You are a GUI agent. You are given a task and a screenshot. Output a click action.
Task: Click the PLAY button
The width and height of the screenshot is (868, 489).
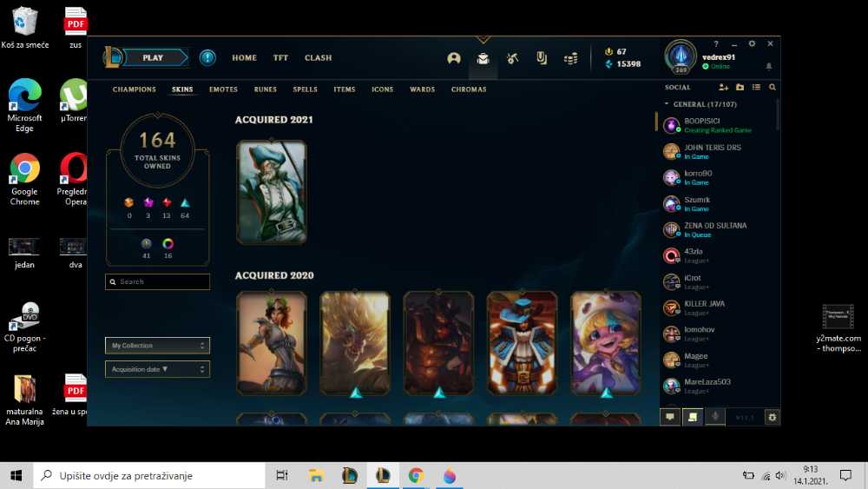(154, 57)
